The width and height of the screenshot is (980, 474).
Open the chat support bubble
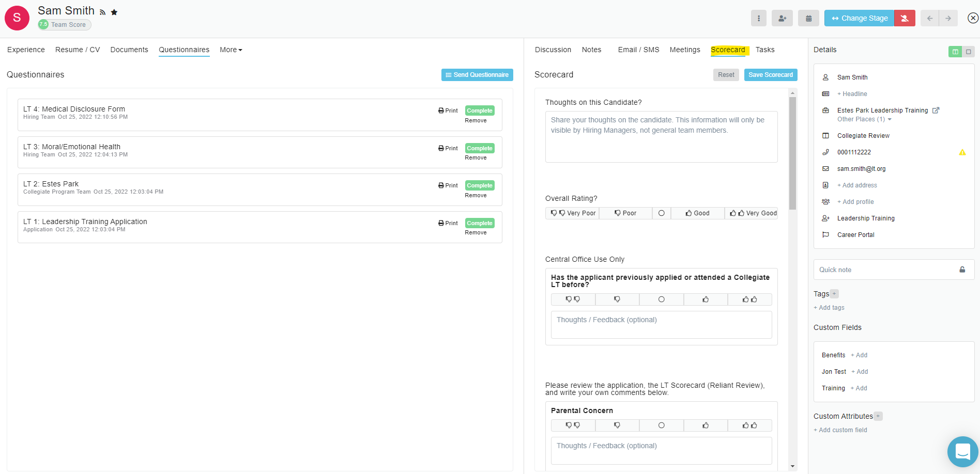(962, 451)
